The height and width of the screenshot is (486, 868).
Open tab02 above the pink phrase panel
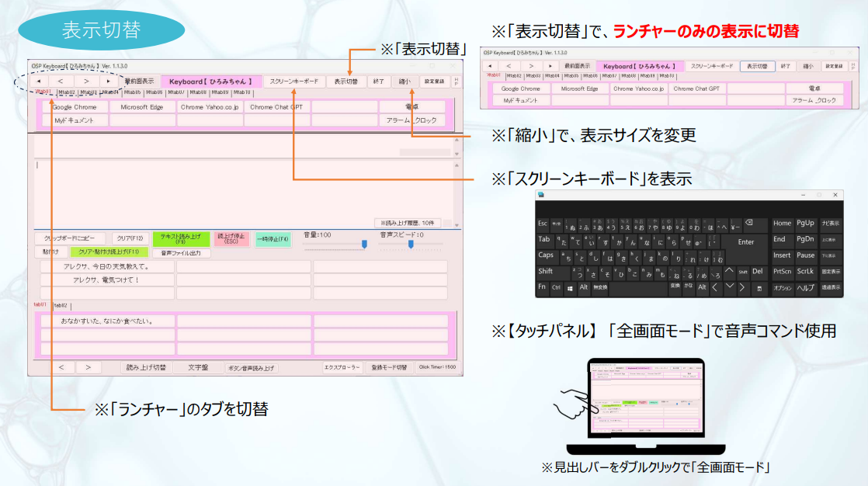[x=61, y=306]
